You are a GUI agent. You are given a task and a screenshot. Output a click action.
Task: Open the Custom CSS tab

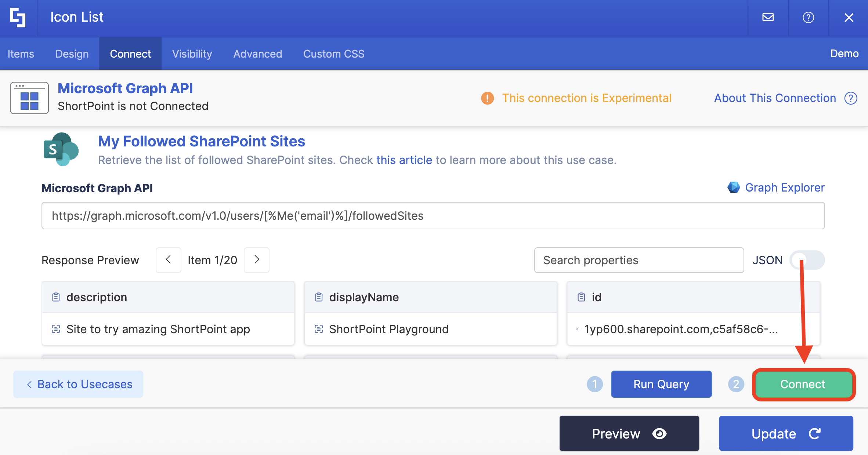pyautogui.click(x=333, y=54)
